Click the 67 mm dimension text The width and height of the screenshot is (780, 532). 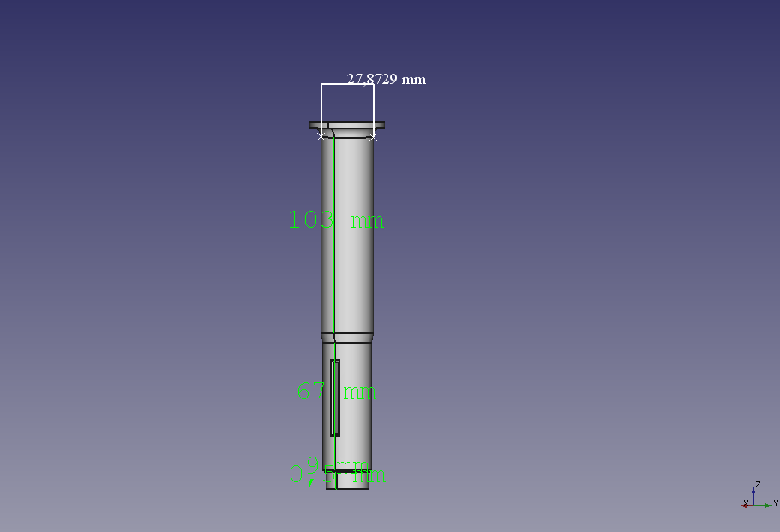pyautogui.click(x=336, y=392)
